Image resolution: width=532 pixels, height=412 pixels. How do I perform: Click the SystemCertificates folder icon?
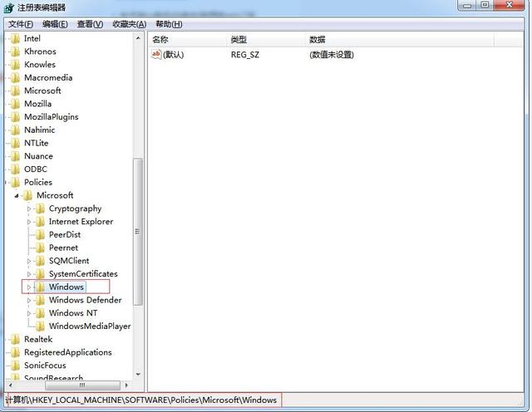[x=40, y=274]
